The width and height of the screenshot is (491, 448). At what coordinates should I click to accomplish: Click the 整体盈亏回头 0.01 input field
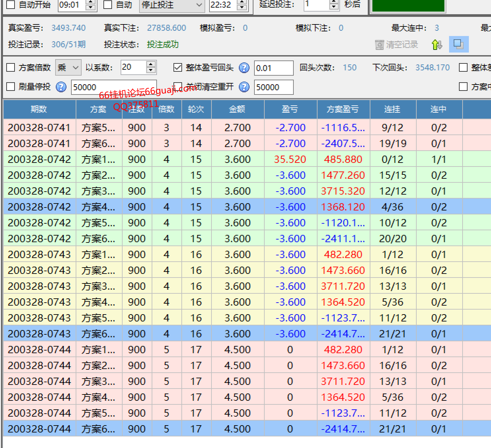click(x=274, y=68)
